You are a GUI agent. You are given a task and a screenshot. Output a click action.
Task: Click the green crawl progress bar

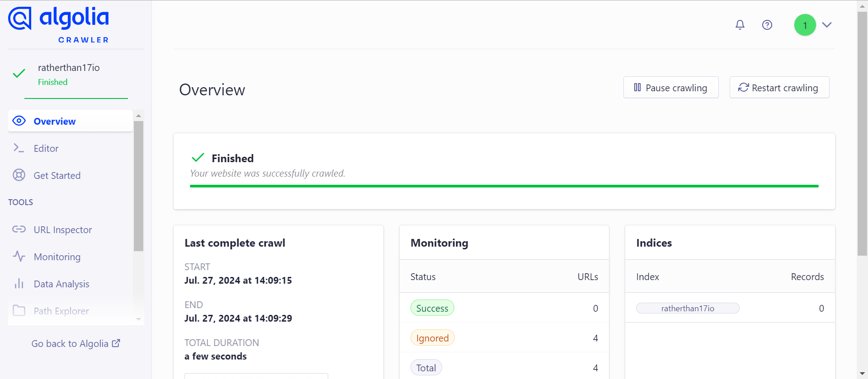pyautogui.click(x=504, y=186)
